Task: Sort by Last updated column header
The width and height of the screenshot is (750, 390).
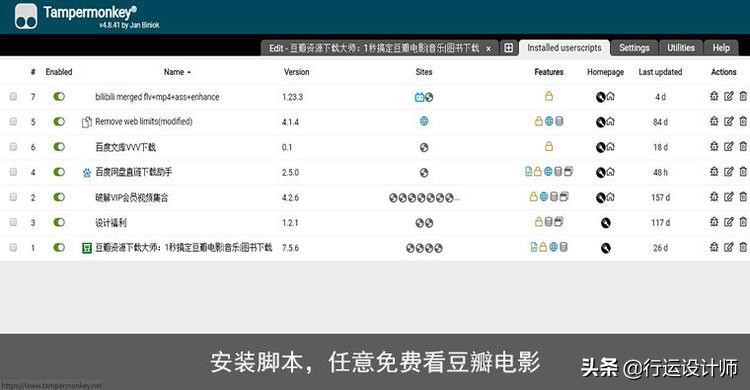Action: tap(660, 72)
